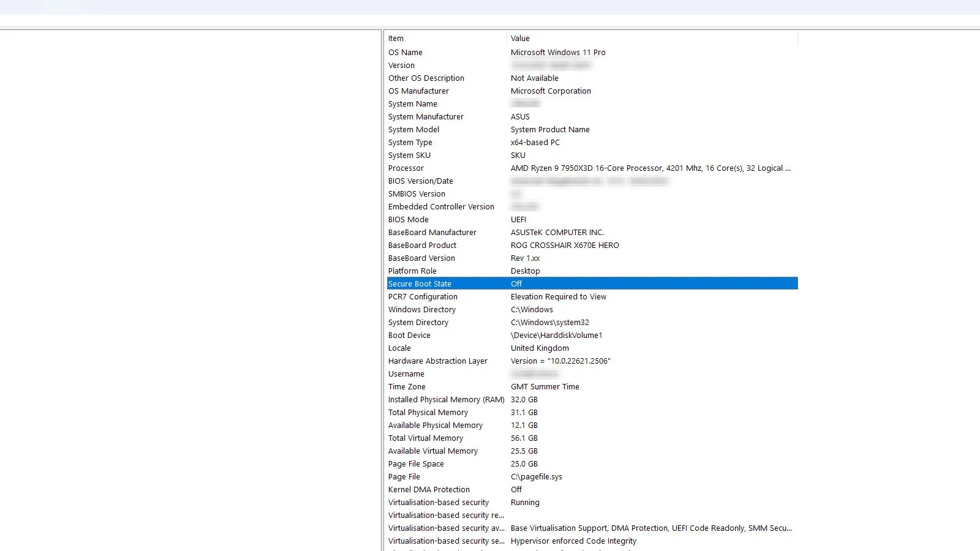Click the ROG CROSSHAIR X670E HERO value

pyautogui.click(x=565, y=245)
